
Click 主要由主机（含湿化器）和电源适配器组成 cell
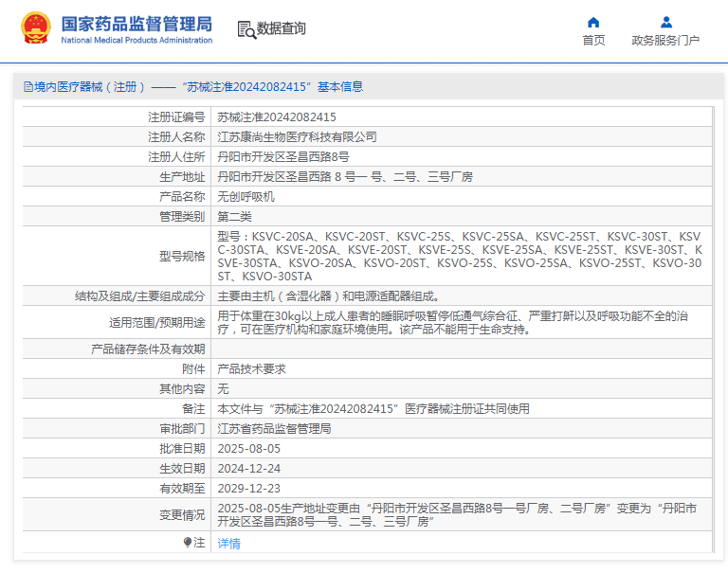point(328,296)
